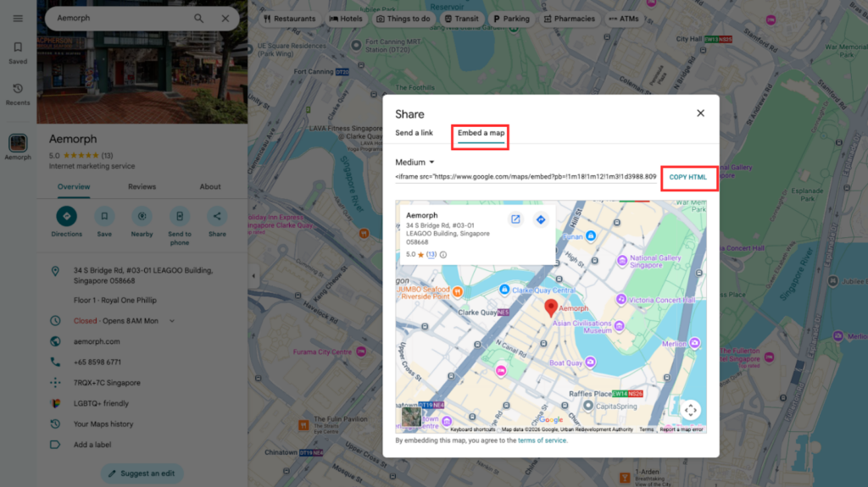Click the Funan marker on preview map
868x487 pixels.
click(591, 235)
